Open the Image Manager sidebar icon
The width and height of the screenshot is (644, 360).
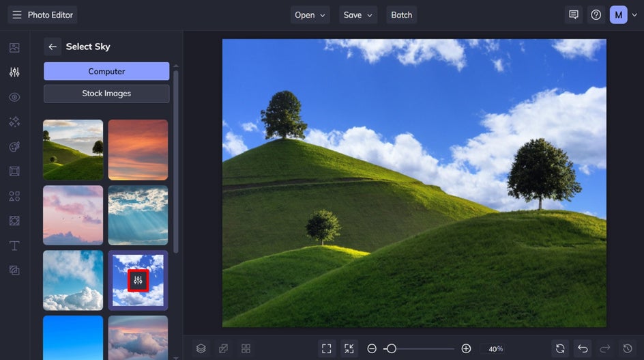click(14, 48)
